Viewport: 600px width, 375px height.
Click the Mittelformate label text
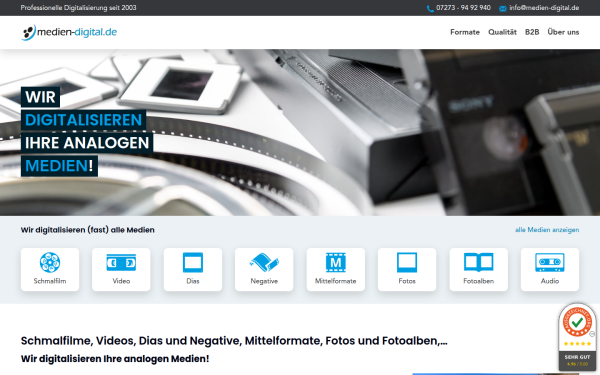coord(336,281)
